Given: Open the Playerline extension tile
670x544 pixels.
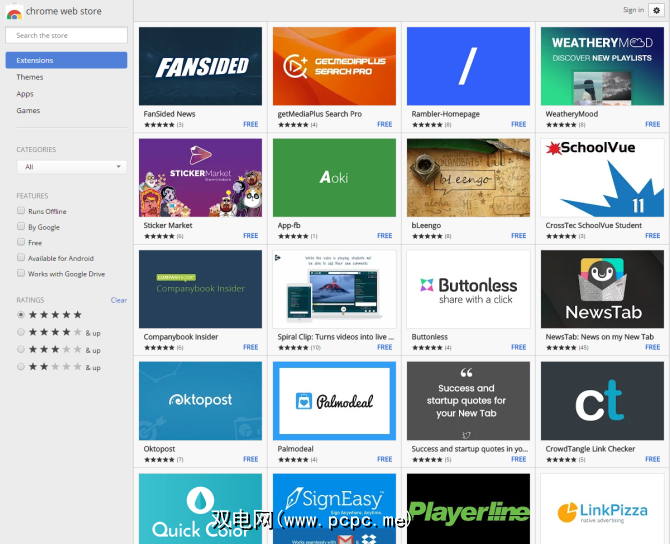Looking at the screenshot, I should 468,509.
